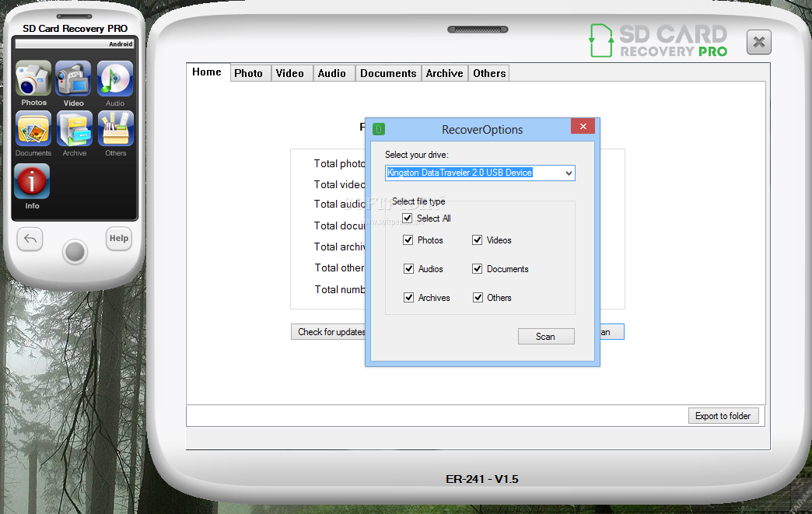The image size is (812, 514).
Task: Click the back arrow on the phone
Action: tap(30, 239)
